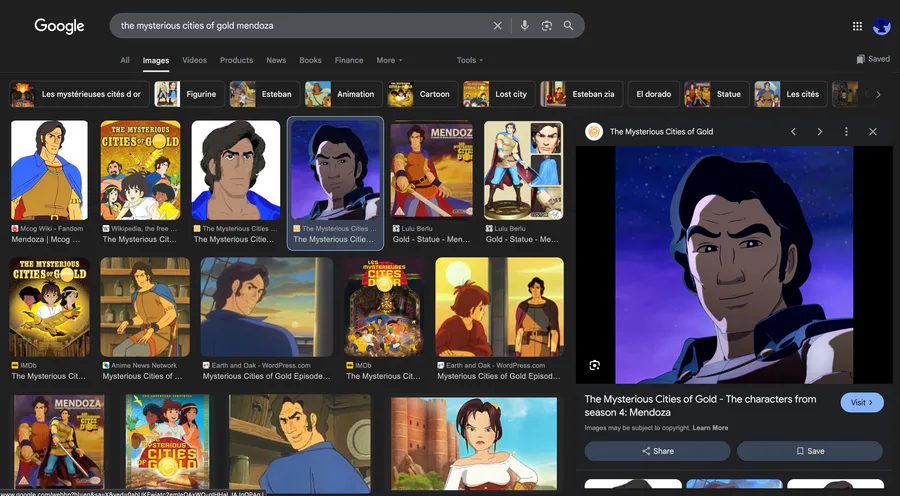Click the search query input field

301,26
